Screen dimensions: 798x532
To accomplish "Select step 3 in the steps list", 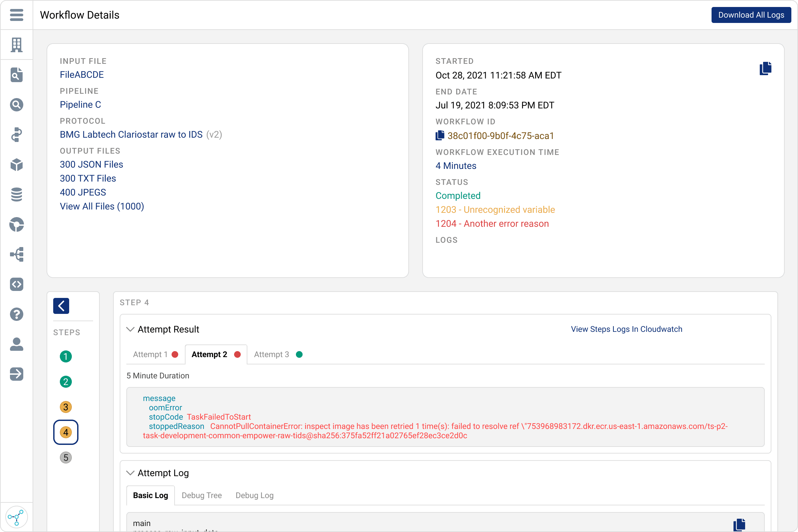I will 66,407.
